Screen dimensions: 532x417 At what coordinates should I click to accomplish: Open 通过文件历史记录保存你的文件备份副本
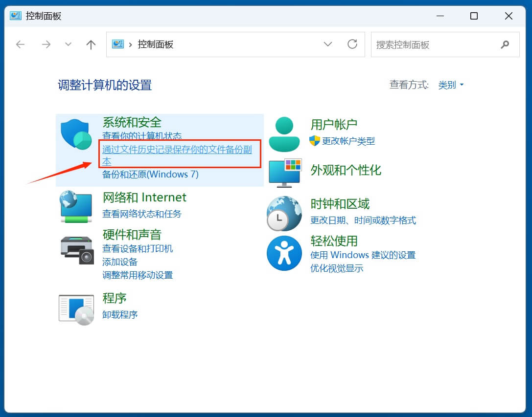point(179,151)
